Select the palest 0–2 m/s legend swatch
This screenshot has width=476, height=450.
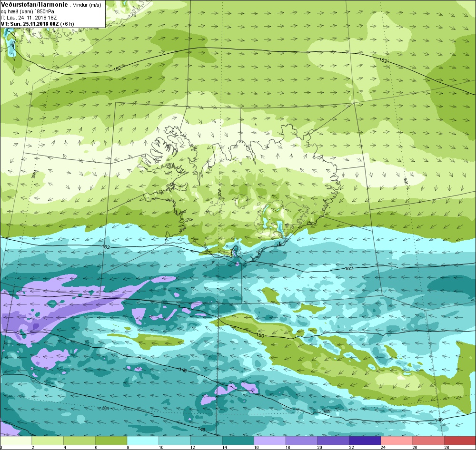pyautogui.click(x=16, y=440)
